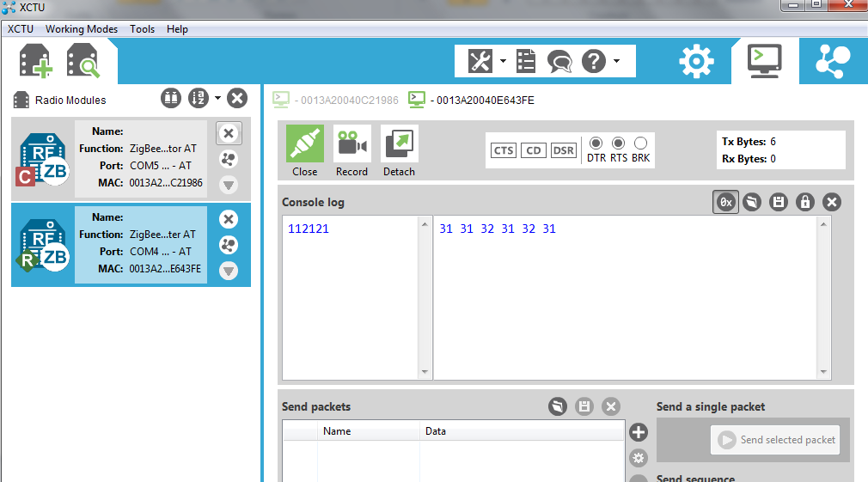Image resolution: width=868 pixels, height=482 pixels.
Task: Toggle the BRK radio button
Action: 640,143
